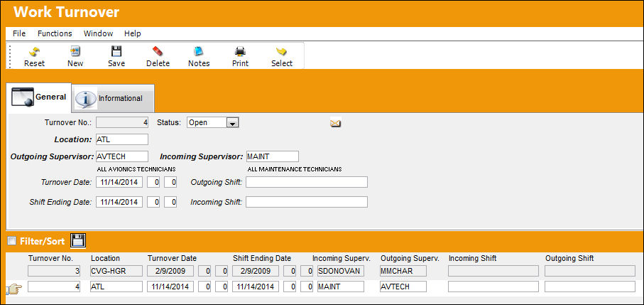Click the envelope email icon
Screen dimensions: 644x305
point(336,122)
